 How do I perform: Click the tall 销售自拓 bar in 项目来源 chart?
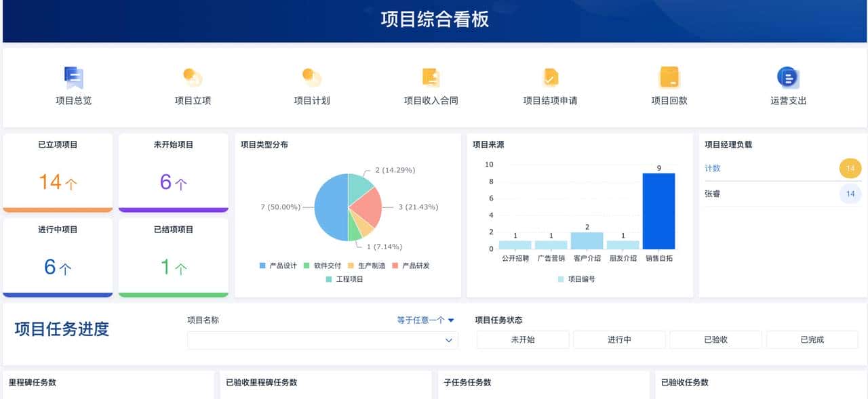[658, 210]
